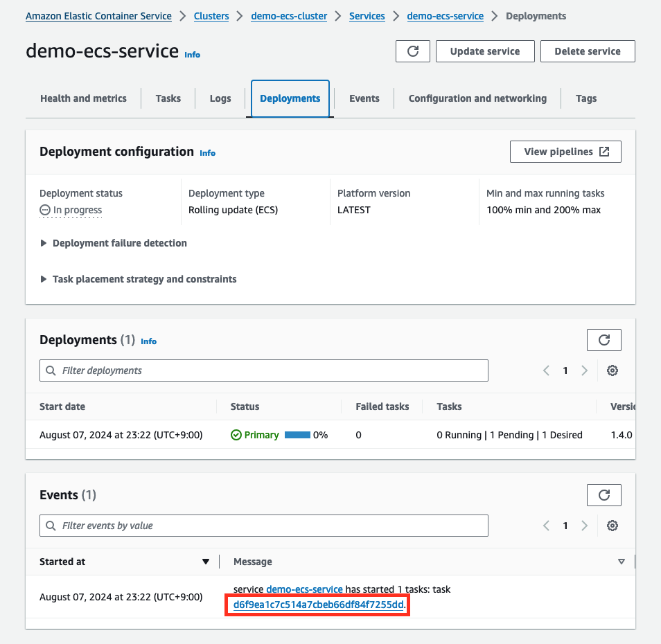Go to previous page of Events

pos(547,526)
